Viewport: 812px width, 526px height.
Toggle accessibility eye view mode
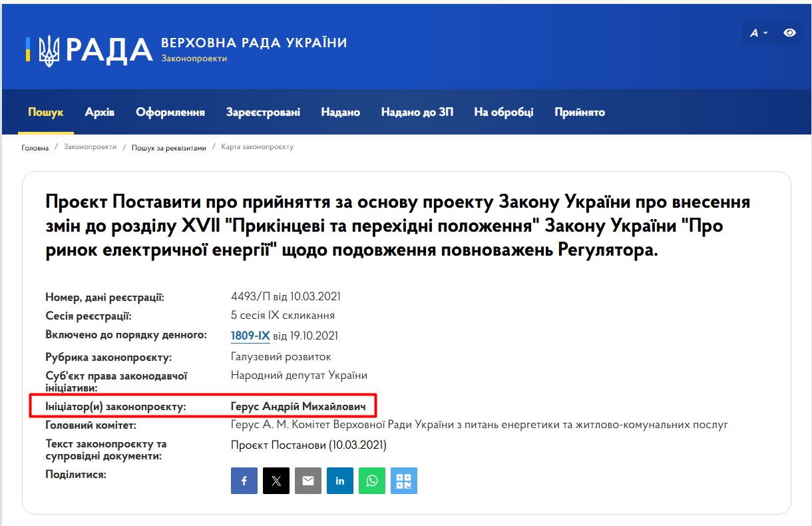(x=789, y=33)
